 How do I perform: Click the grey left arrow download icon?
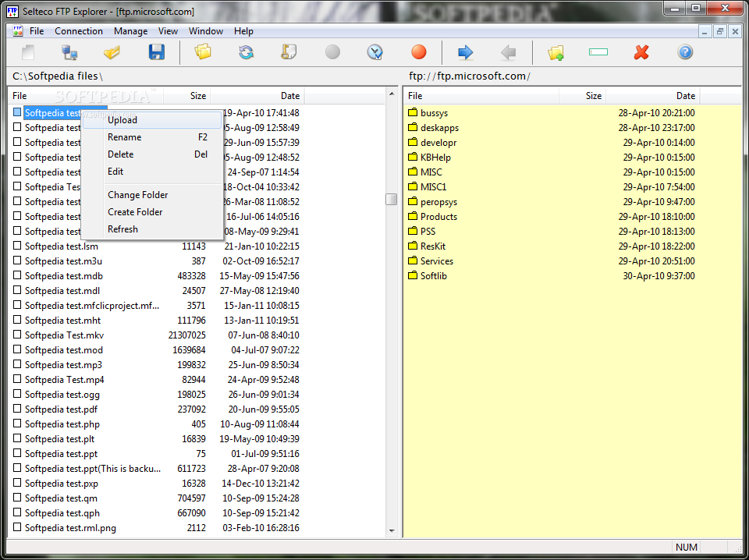tap(508, 52)
